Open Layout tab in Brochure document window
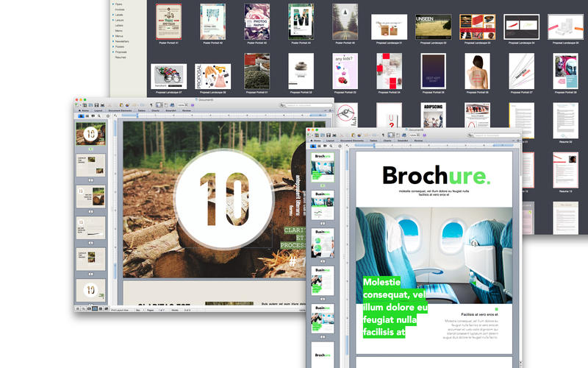588x368 pixels. [x=330, y=141]
